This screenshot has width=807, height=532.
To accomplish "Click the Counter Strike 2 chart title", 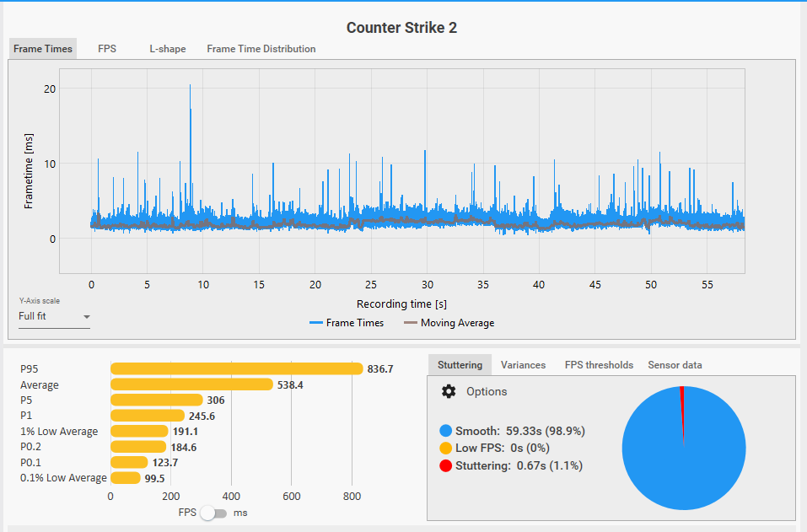I will [x=401, y=28].
